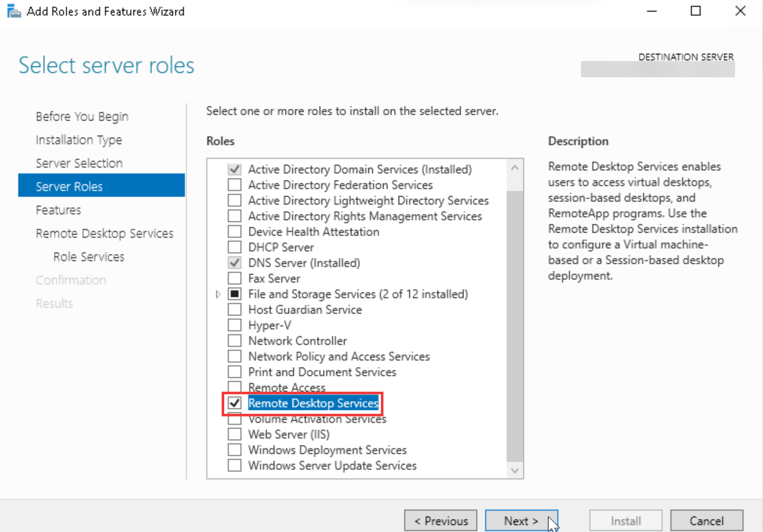763x532 pixels.
Task: Click the Next button
Action: coord(522,520)
